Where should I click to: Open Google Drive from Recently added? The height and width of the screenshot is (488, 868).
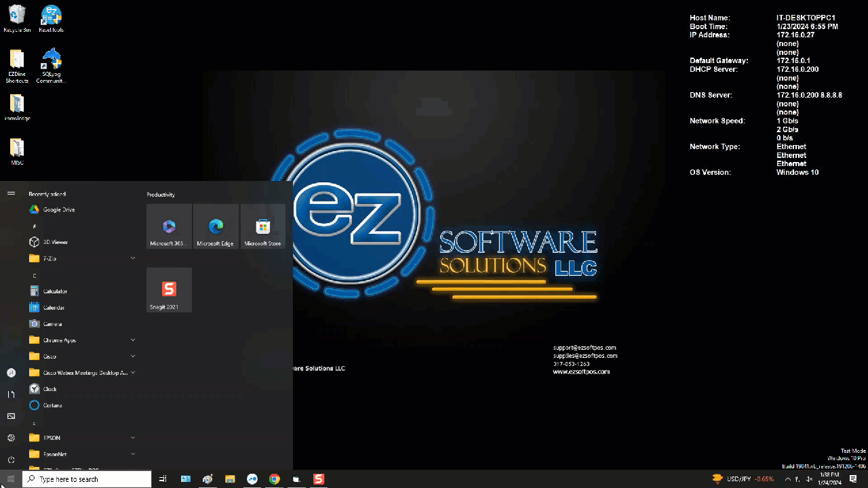click(x=81, y=209)
